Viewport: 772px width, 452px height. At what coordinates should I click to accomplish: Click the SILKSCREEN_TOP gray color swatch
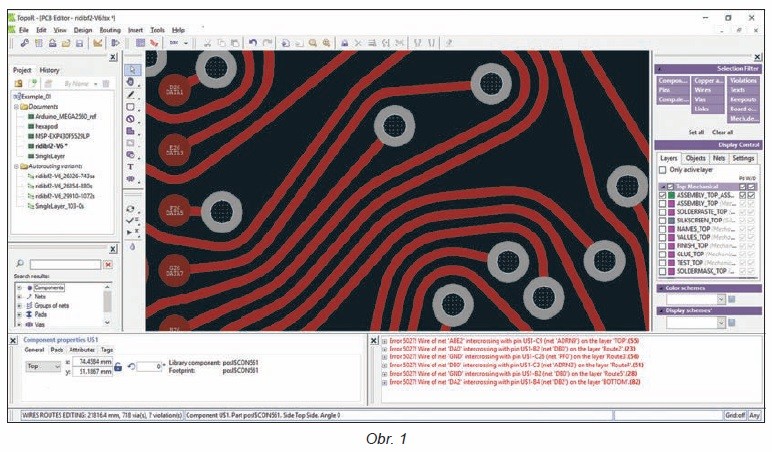pos(671,221)
